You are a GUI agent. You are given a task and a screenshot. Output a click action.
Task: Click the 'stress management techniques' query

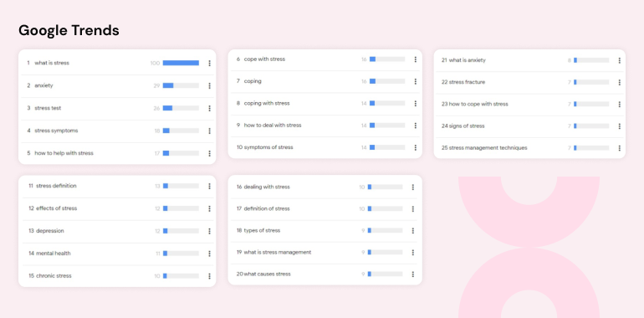488,147
